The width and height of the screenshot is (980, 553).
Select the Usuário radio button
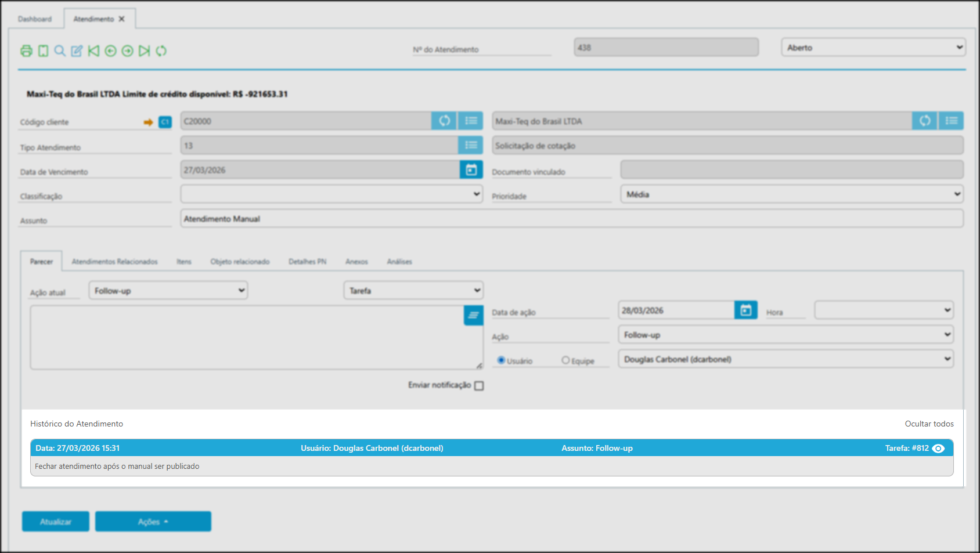point(501,360)
